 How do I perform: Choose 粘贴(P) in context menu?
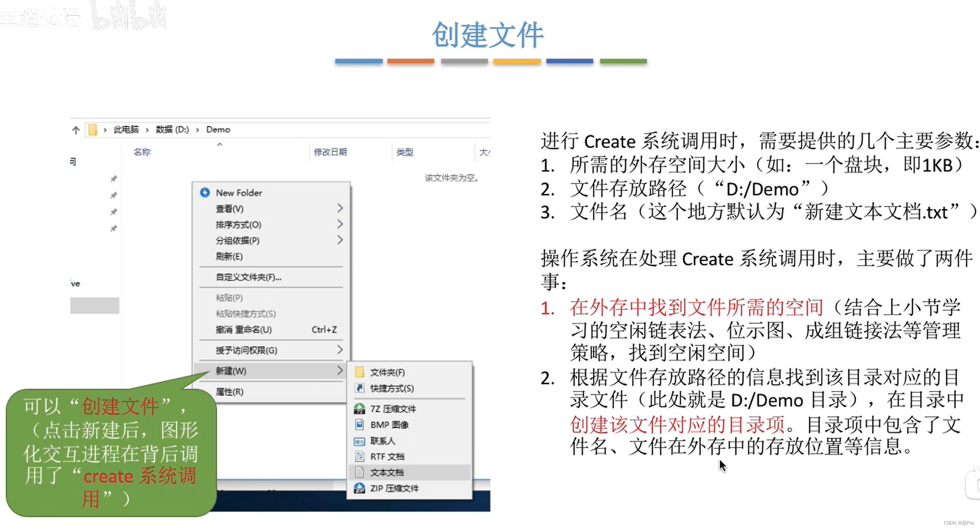271,298
